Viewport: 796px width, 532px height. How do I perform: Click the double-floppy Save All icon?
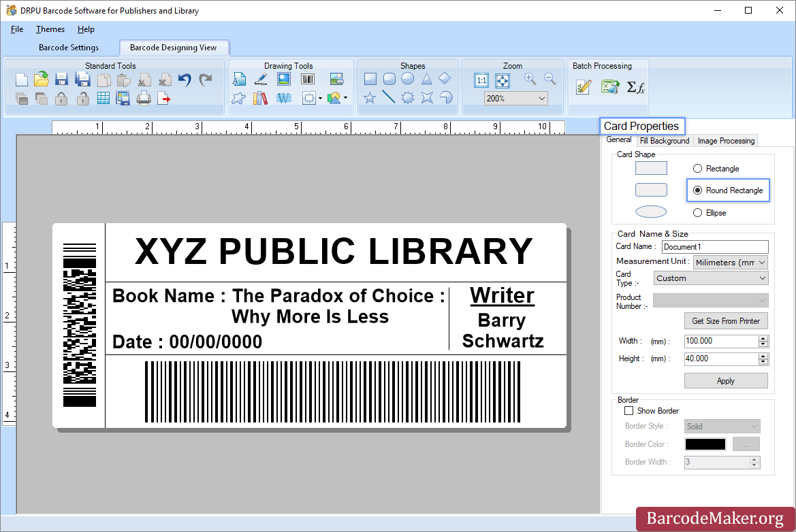pyautogui.click(x=82, y=80)
